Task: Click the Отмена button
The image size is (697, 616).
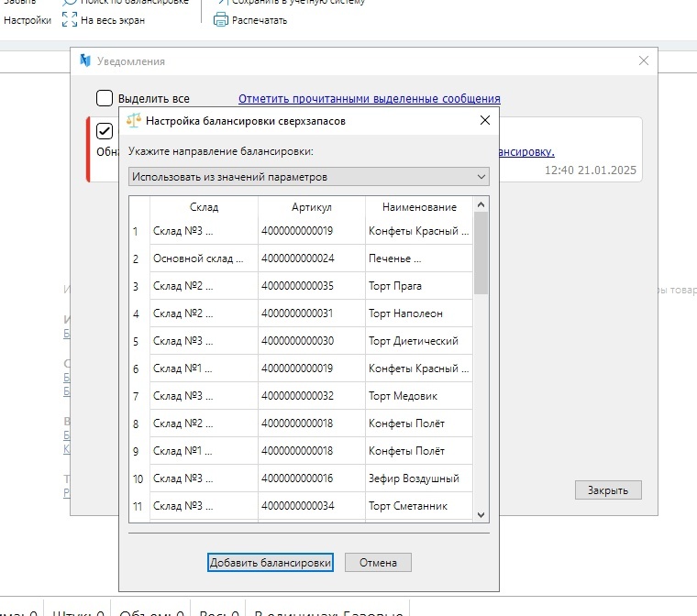Action: (x=378, y=563)
